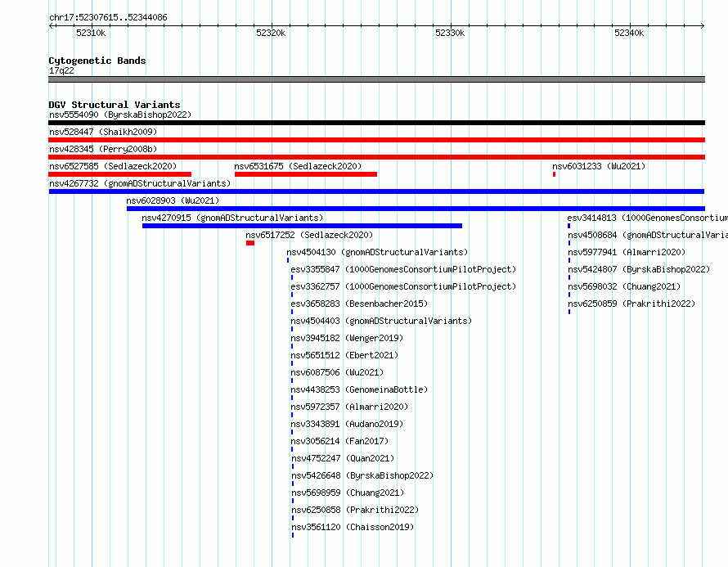Click nsv5651512 (Ebert2021) label
Image resolution: width=728 pixels, height=567 pixels.
point(344,355)
